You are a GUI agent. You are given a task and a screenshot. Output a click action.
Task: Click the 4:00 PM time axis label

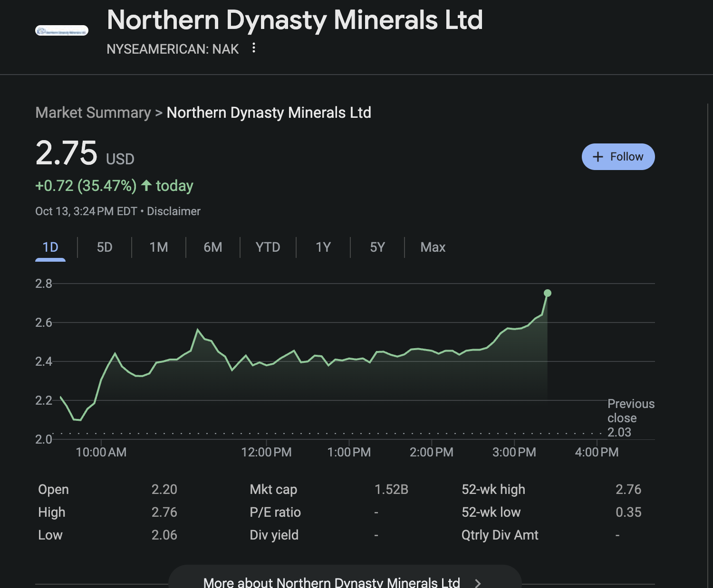pos(597,452)
